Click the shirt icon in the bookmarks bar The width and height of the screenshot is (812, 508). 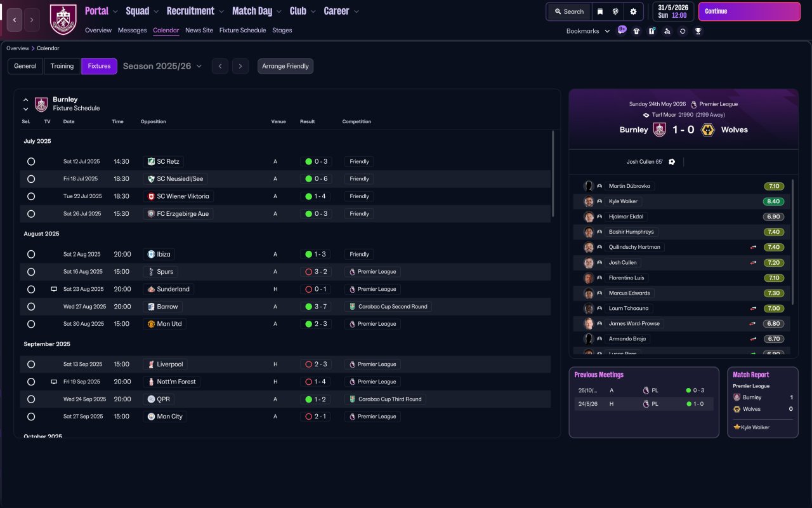tap(636, 31)
